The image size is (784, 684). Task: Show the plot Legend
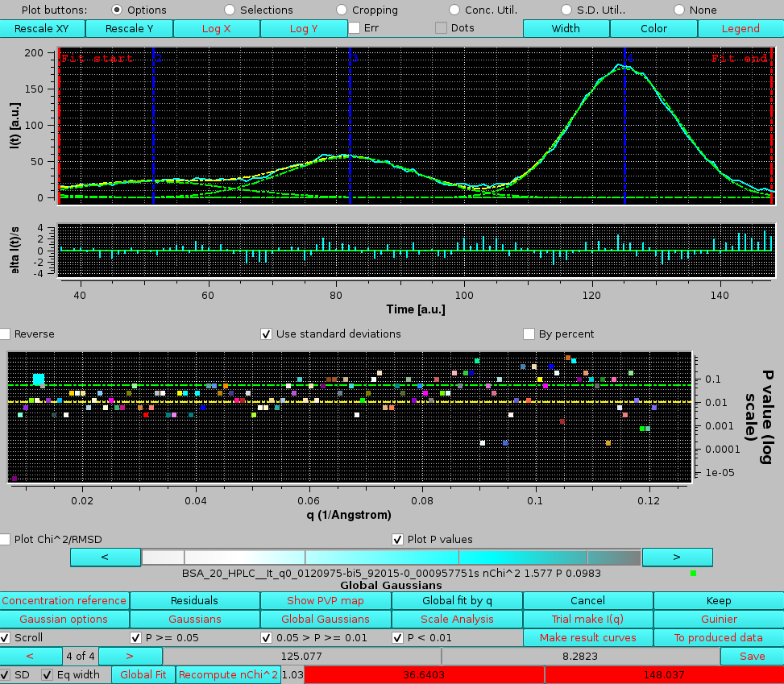(740, 28)
